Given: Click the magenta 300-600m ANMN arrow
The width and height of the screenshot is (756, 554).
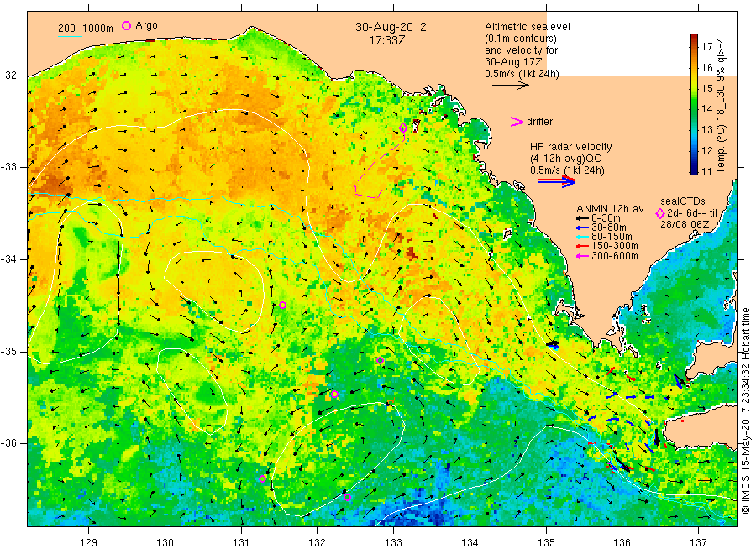Looking at the screenshot, I should click(582, 256).
